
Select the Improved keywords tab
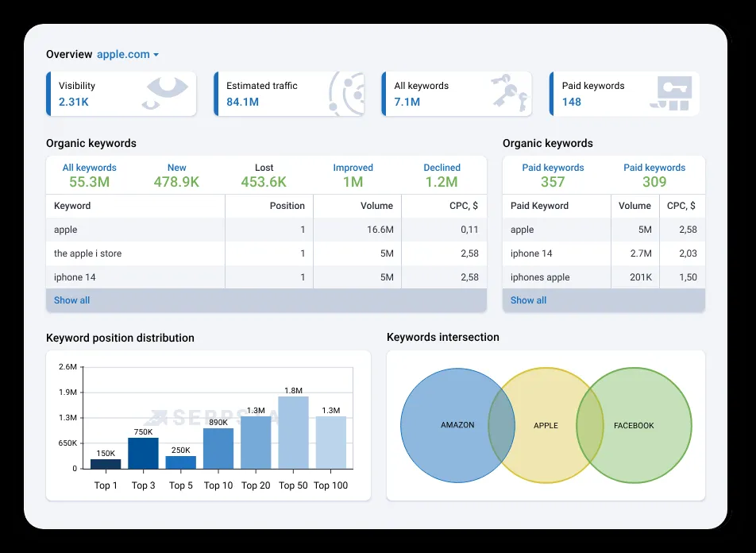pyautogui.click(x=353, y=174)
